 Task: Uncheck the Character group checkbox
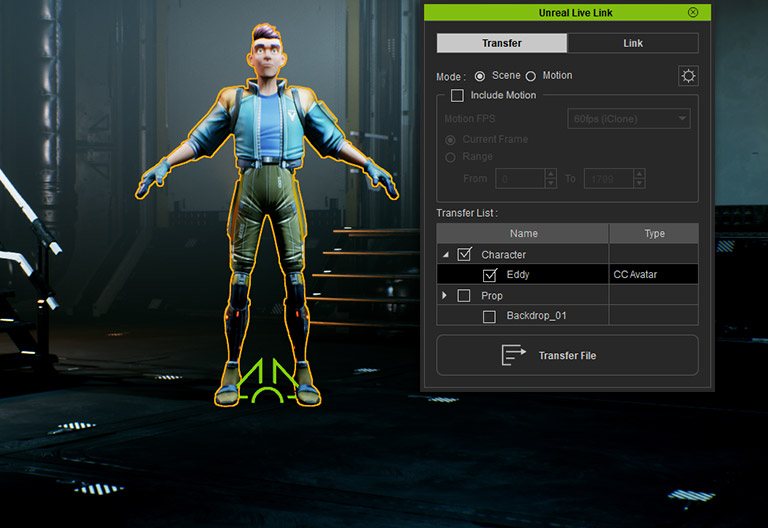coord(464,254)
